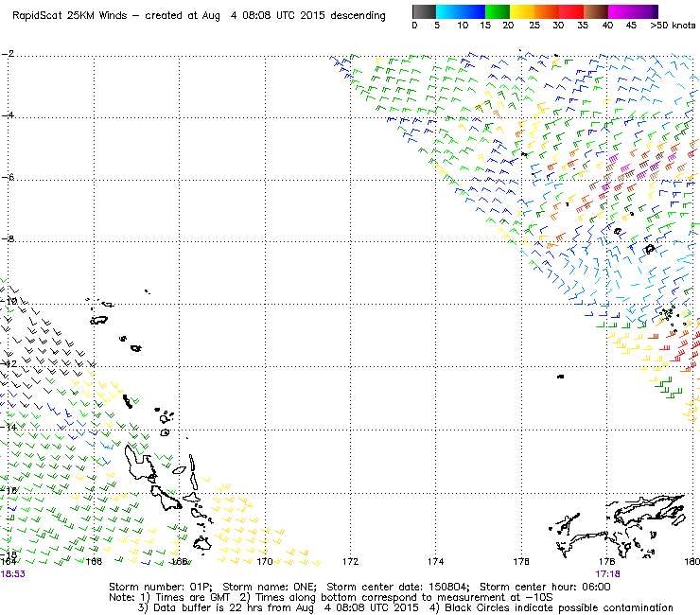This screenshot has height=615, width=700.
Task: Click the '174' longitude axis label
Action: 435,561
